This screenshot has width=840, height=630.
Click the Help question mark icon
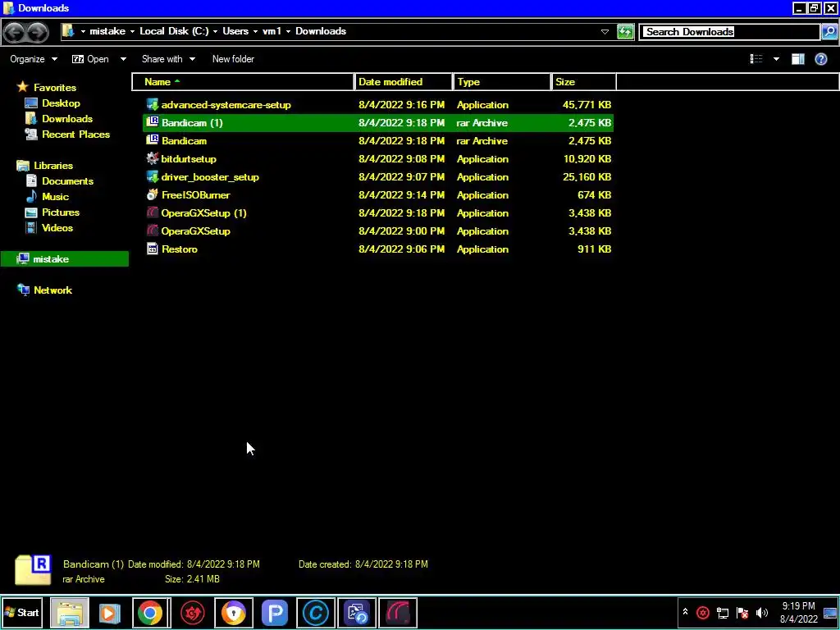(820, 59)
